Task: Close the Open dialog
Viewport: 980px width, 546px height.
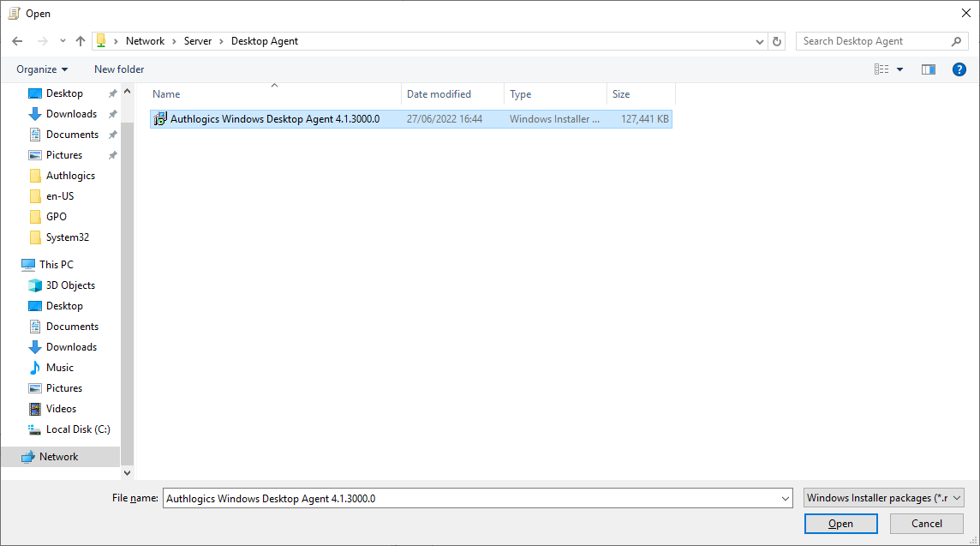Action: 965,13
